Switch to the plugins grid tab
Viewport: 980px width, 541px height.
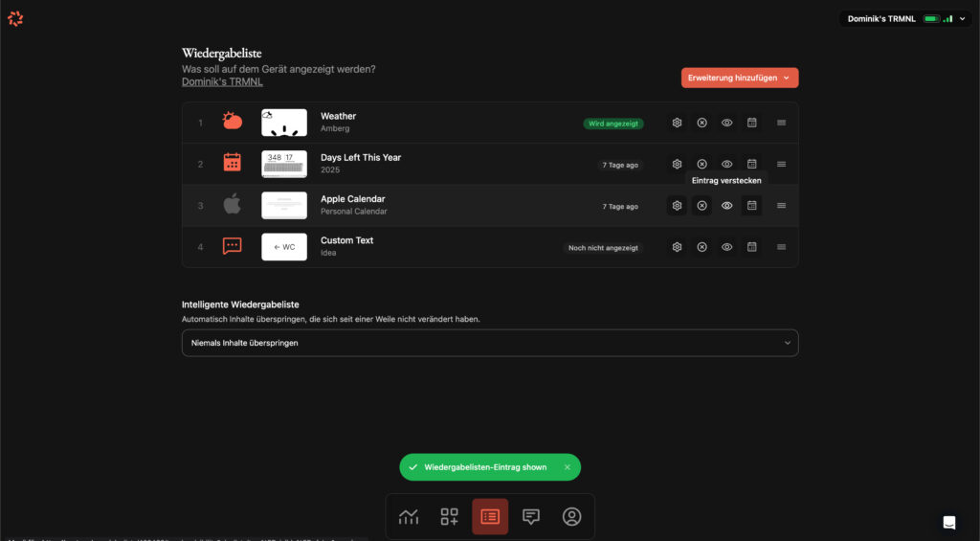[x=449, y=517]
